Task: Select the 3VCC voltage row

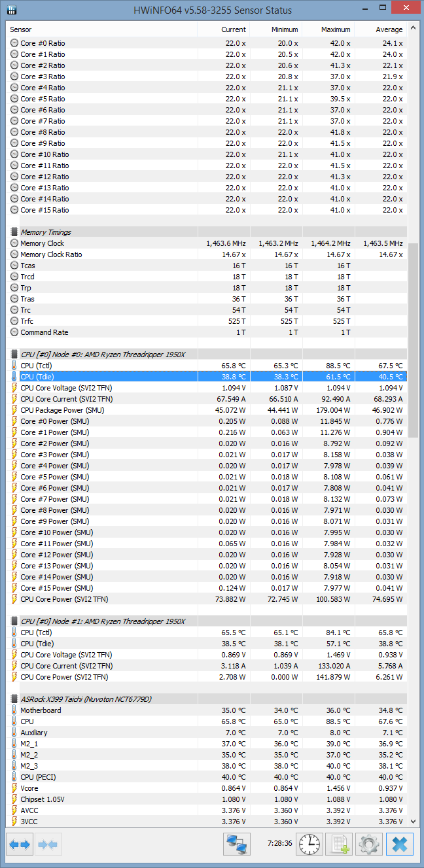Action: pyautogui.click(x=207, y=822)
